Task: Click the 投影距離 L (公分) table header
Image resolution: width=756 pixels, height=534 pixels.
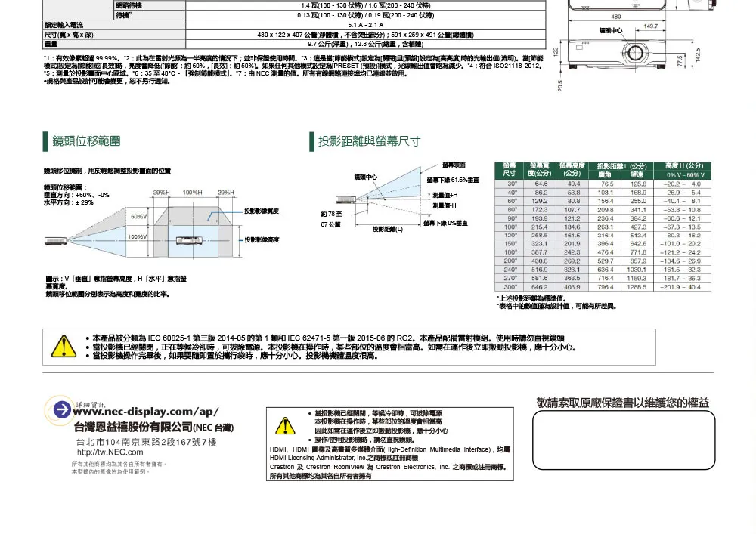Action: tap(622, 165)
